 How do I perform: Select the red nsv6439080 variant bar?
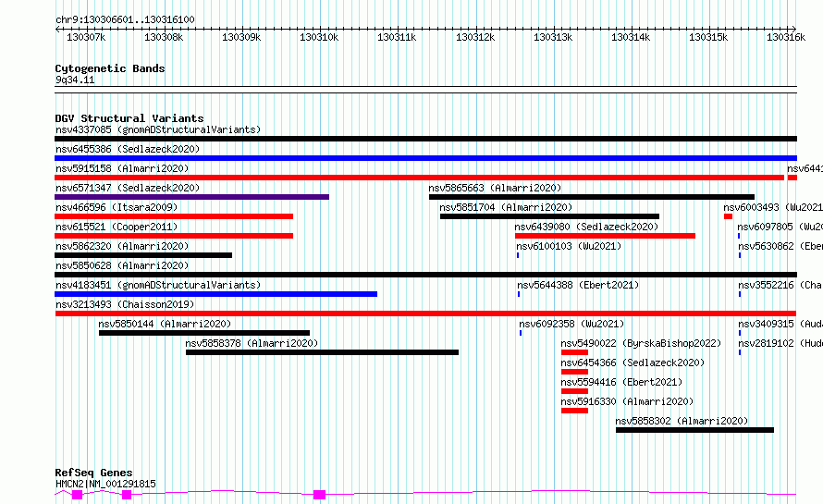point(605,236)
